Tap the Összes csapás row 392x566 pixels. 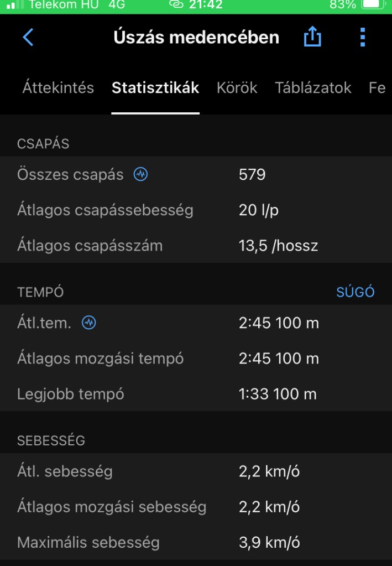196,175
